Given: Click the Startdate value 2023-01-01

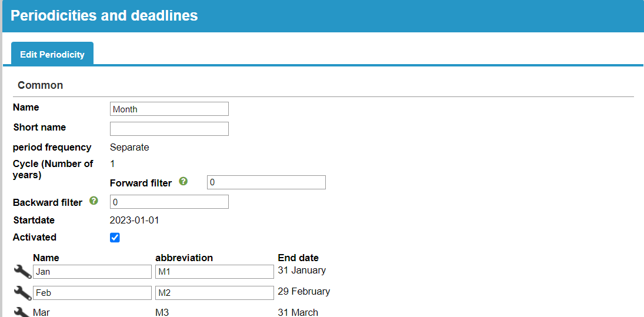Looking at the screenshot, I should [x=134, y=221].
